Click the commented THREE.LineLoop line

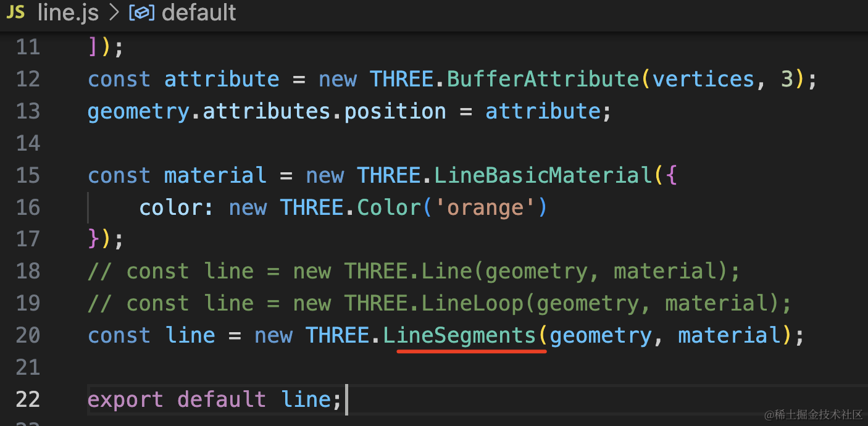click(x=439, y=303)
